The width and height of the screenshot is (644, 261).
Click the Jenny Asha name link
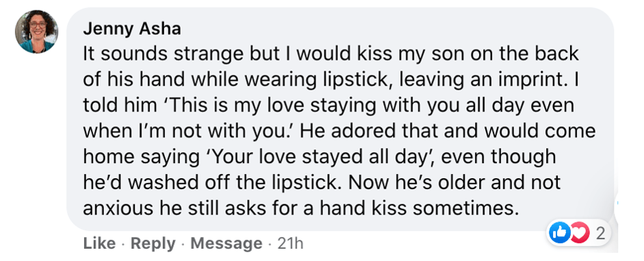coord(132,29)
